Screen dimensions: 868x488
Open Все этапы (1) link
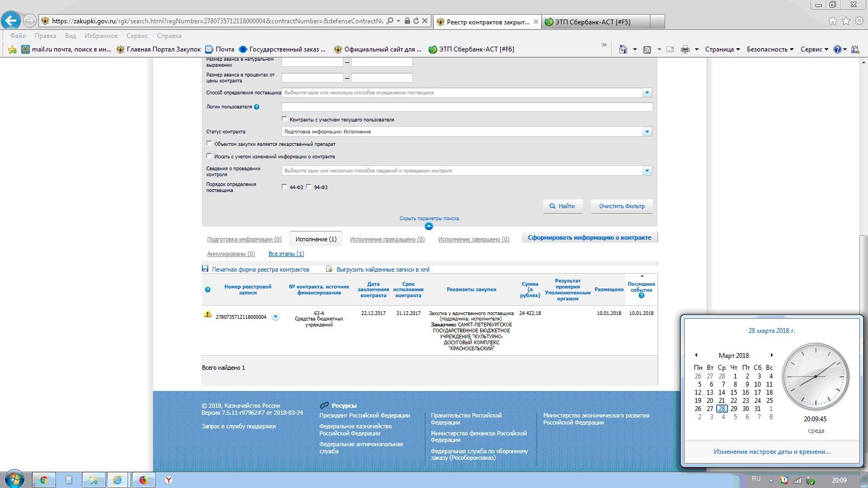(x=286, y=254)
